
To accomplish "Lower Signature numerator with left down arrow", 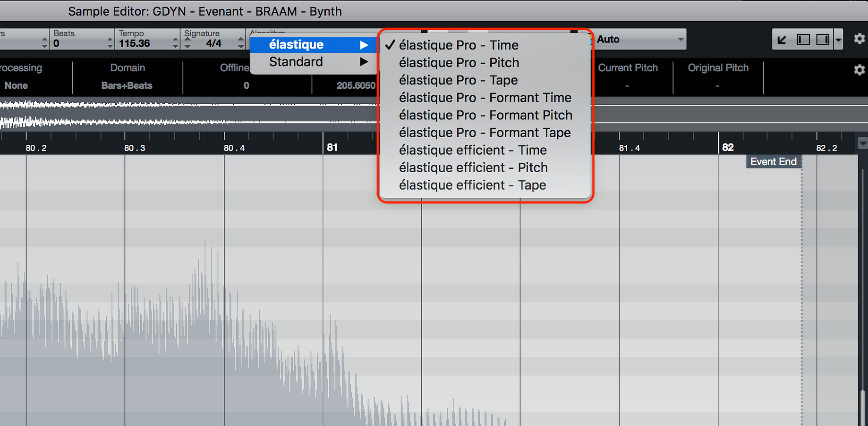I will click(187, 46).
